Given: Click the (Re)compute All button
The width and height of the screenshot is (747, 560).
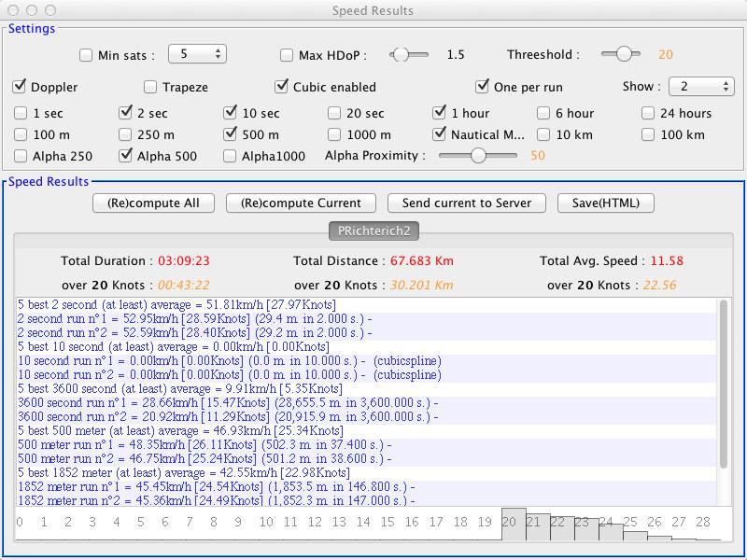Looking at the screenshot, I should (153, 203).
